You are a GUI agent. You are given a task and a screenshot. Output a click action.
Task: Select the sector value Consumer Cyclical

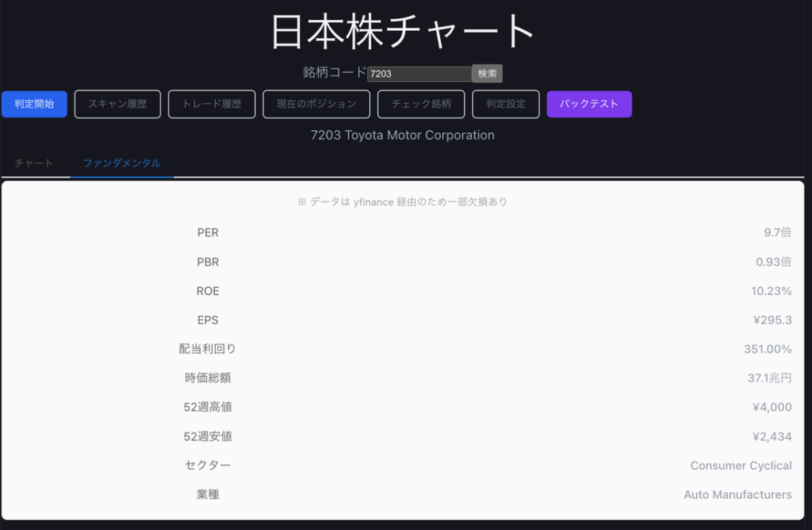click(741, 466)
